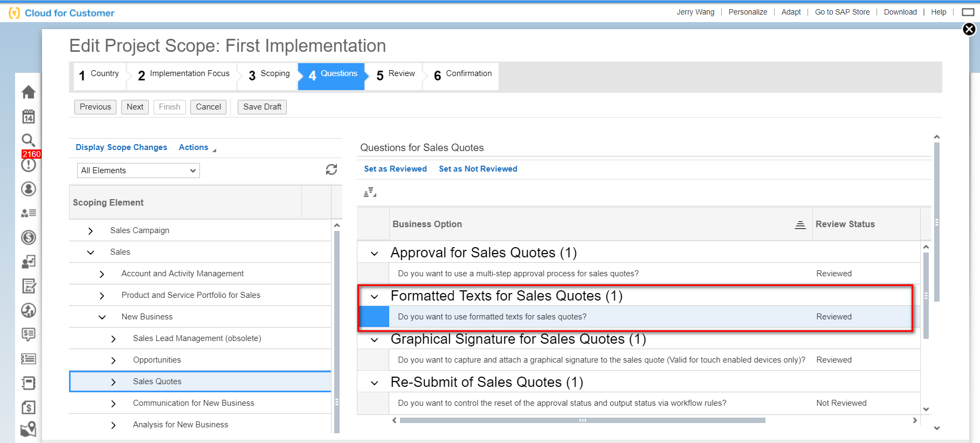Open the Home icon in sidebar

[29, 92]
